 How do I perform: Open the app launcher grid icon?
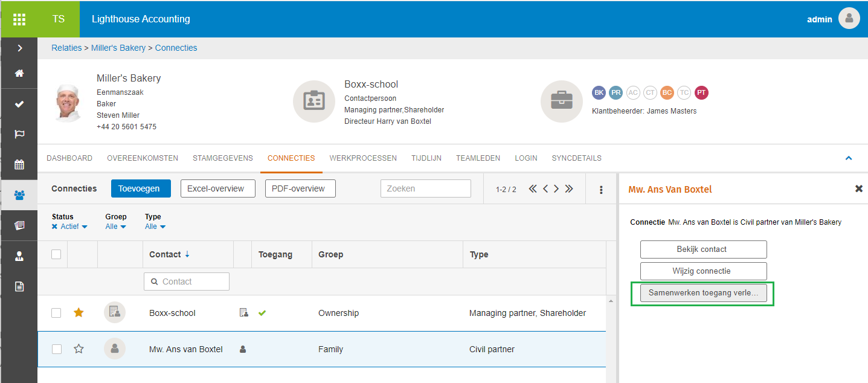click(19, 19)
